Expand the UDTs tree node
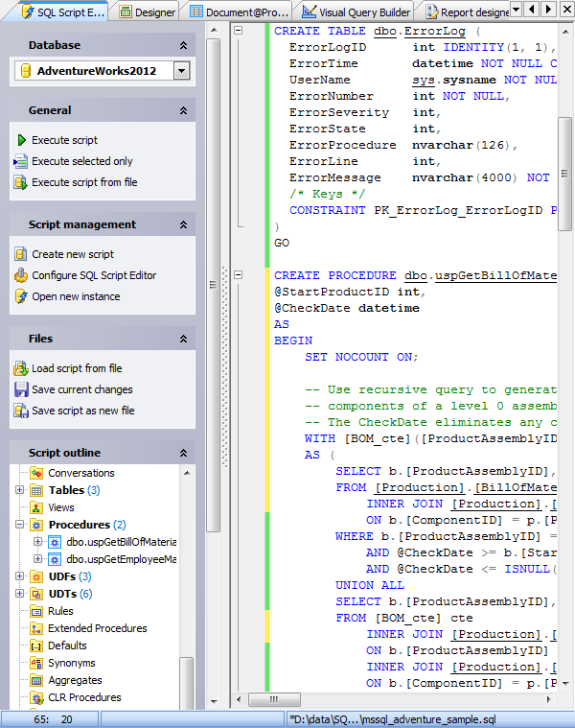 click(20, 594)
